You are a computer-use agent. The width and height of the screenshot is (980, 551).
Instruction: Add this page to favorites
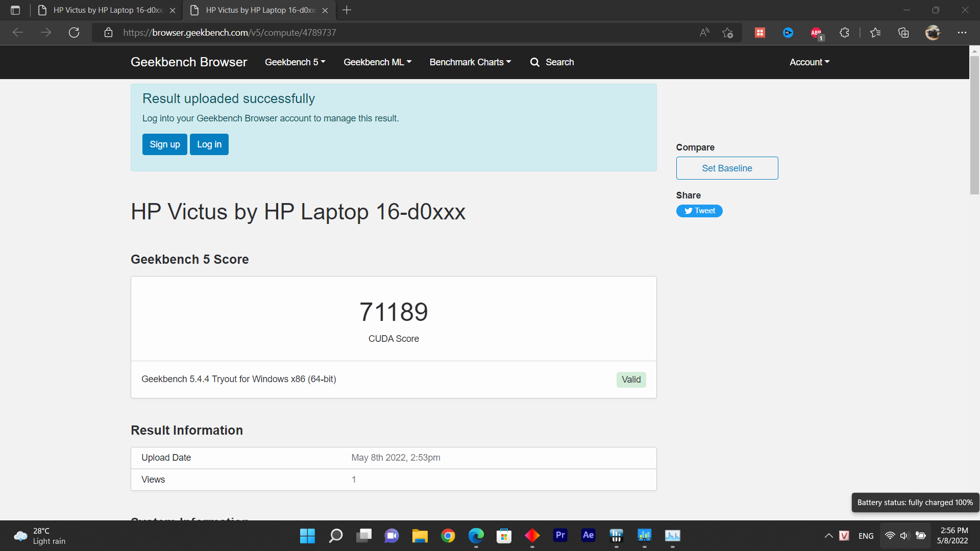728,33
